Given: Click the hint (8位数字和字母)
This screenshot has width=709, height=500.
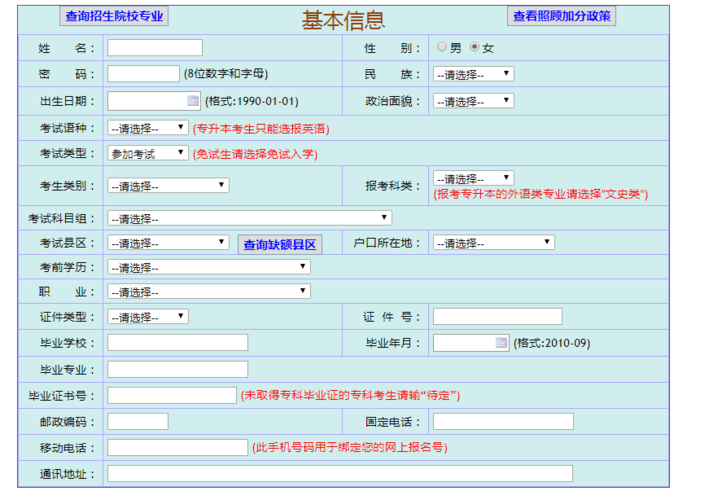Looking at the screenshot, I should [x=226, y=74].
